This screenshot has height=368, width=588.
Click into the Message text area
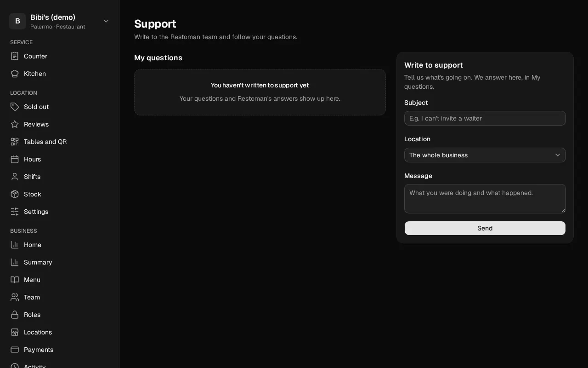click(x=485, y=199)
